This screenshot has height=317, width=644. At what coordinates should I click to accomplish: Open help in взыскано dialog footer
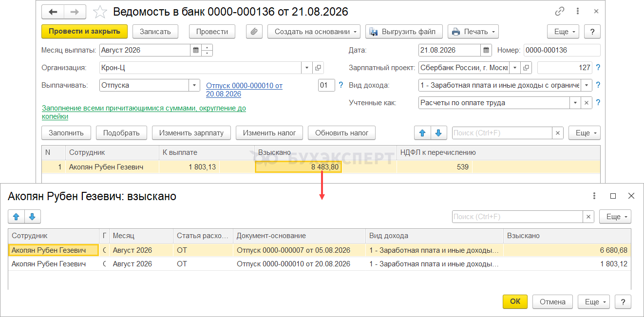click(623, 302)
